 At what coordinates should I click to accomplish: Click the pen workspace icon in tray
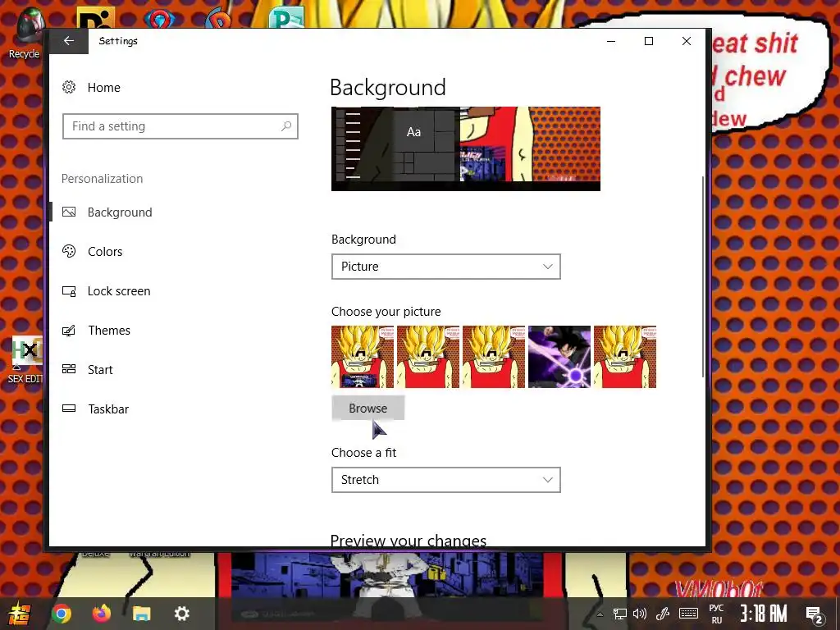[x=663, y=614]
